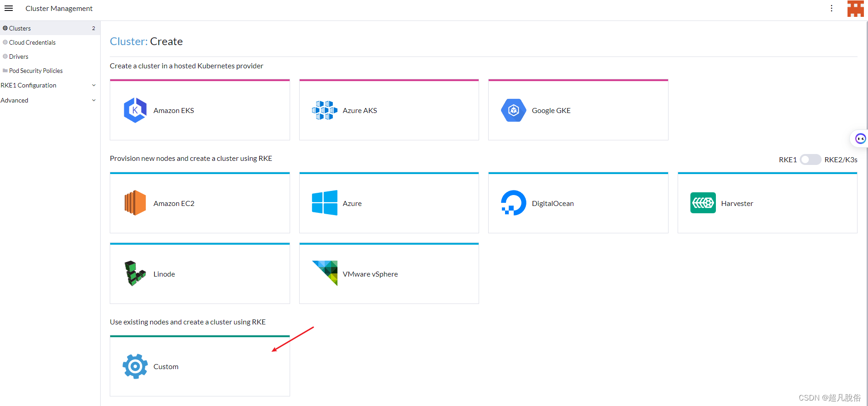Expand the Advanced section chevron
The height and width of the screenshot is (406, 868).
pyautogui.click(x=94, y=100)
